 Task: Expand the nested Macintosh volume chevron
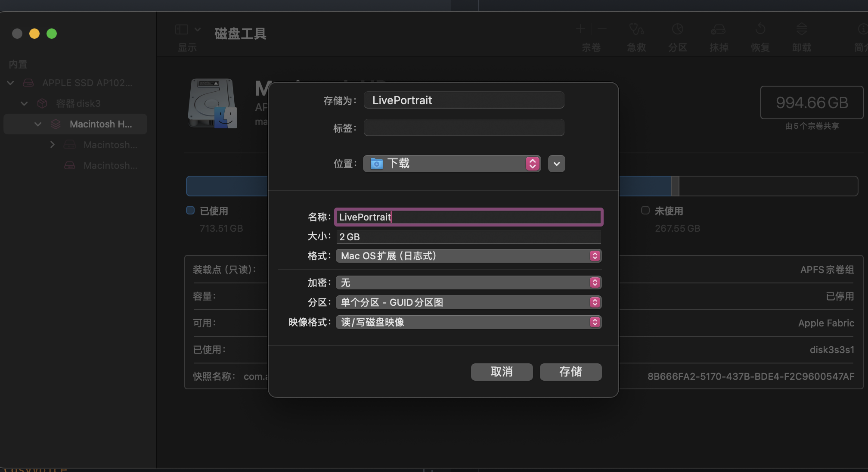pos(53,145)
